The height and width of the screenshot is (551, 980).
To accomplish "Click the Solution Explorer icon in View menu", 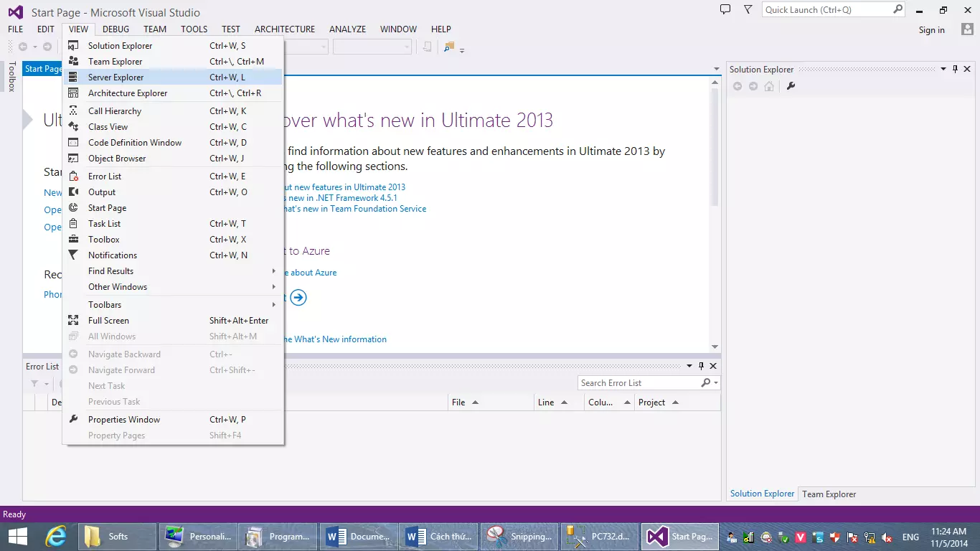I will click(x=73, y=46).
